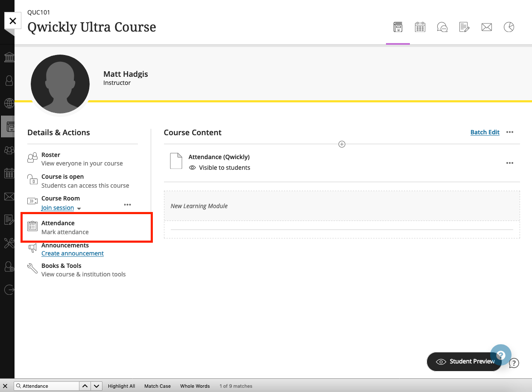Open the Organizations icon in the sidebar

9,150
